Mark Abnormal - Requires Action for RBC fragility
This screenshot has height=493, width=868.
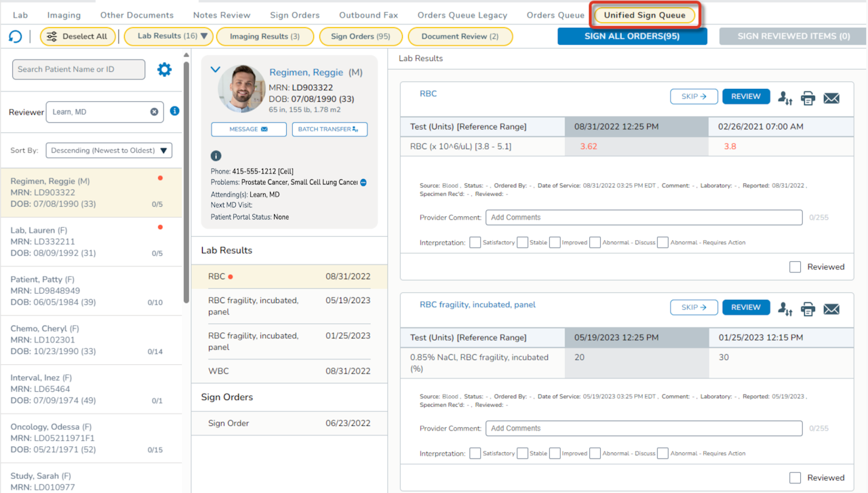coord(663,453)
